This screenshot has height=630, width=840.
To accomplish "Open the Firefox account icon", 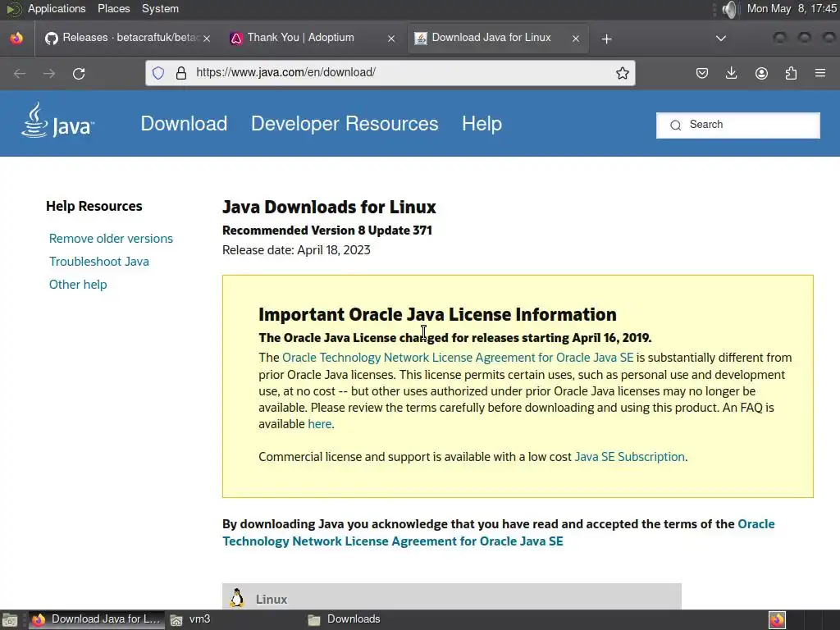I will (x=761, y=73).
